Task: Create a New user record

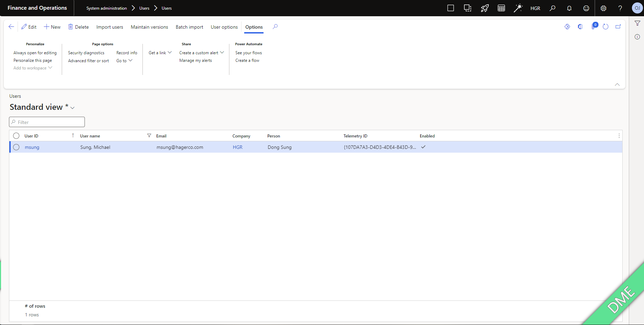Action: [x=52, y=27]
